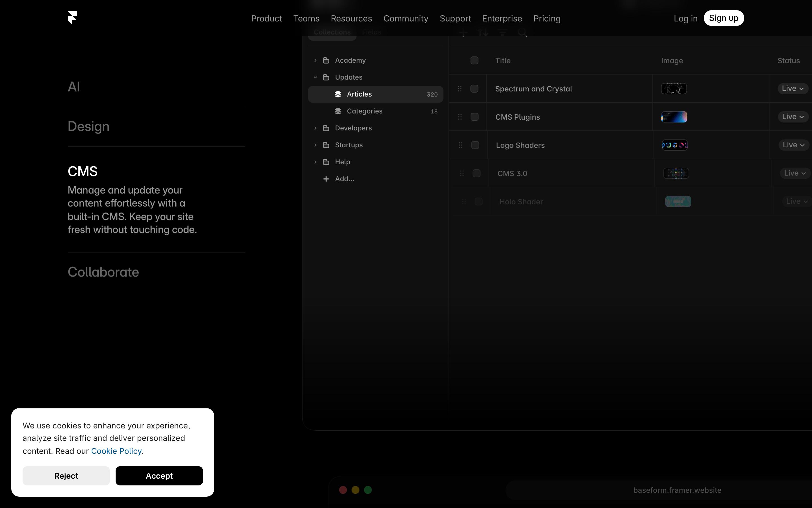Click the drag handle for CMS Plugins row
Viewport: 812px width, 508px height.
coord(460,117)
